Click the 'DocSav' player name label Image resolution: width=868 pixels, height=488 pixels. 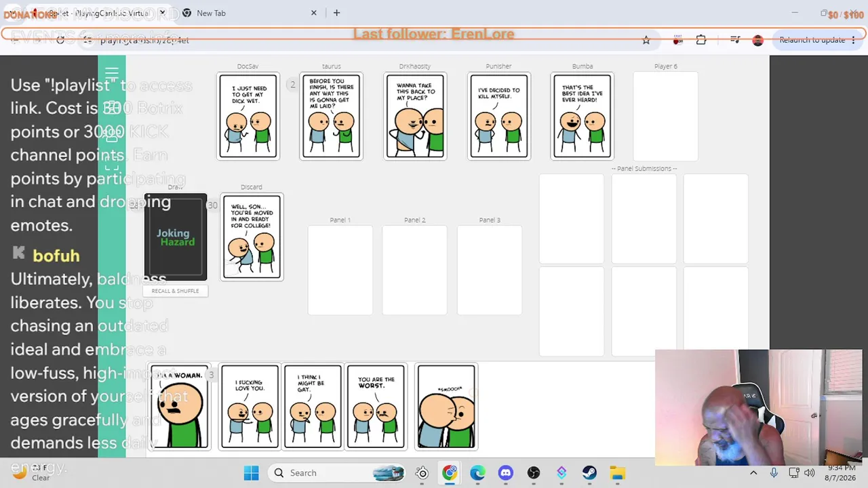(248, 66)
